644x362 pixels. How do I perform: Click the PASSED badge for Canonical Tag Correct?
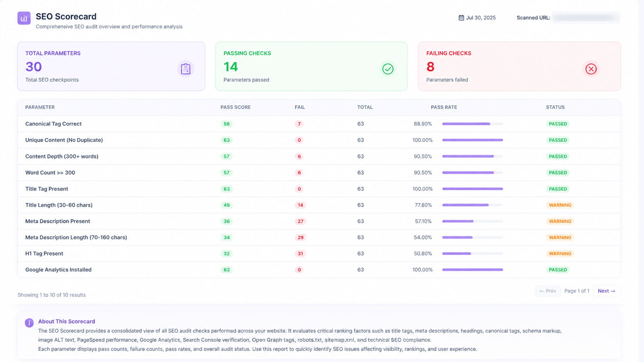click(x=558, y=124)
